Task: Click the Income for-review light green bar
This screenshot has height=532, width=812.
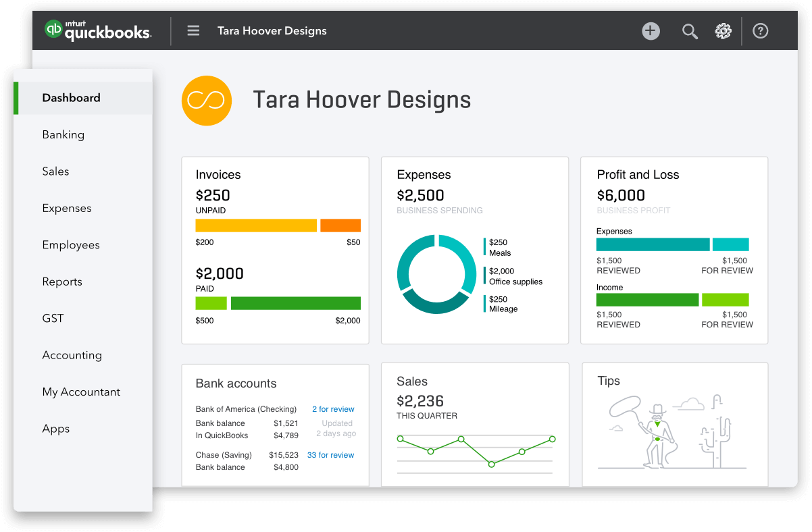Action: [x=726, y=300]
